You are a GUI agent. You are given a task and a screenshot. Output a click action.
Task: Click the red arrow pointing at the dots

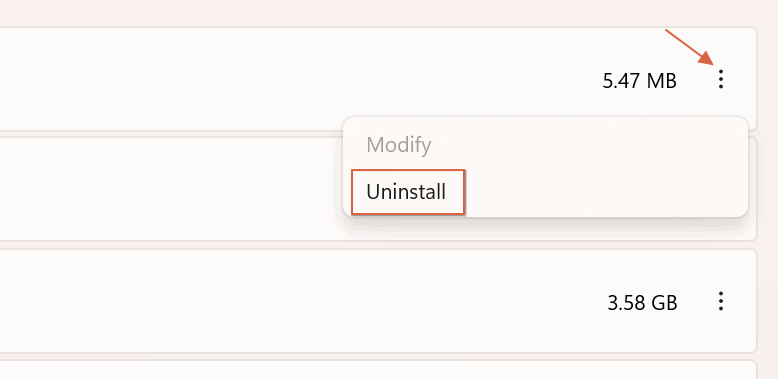690,48
